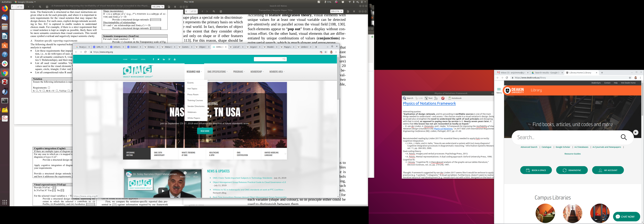Open Twitter icon in OMG header
The image size is (644, 224).
point(158,59)
